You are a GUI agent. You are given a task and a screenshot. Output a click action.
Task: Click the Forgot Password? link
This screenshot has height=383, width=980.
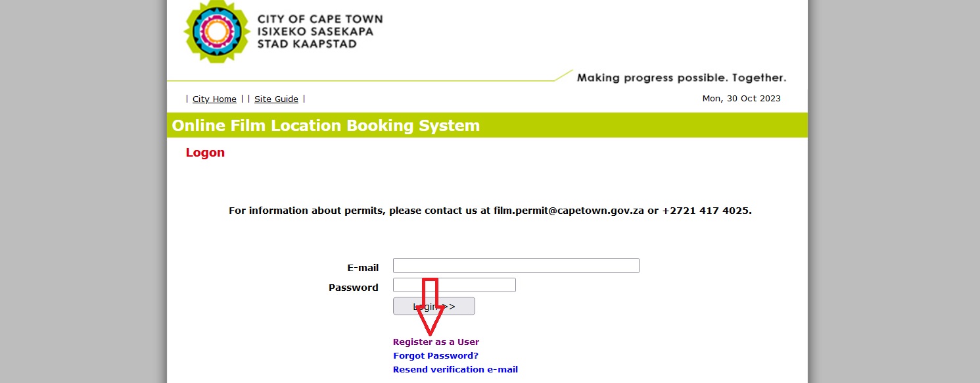click(x=435, y=356)
